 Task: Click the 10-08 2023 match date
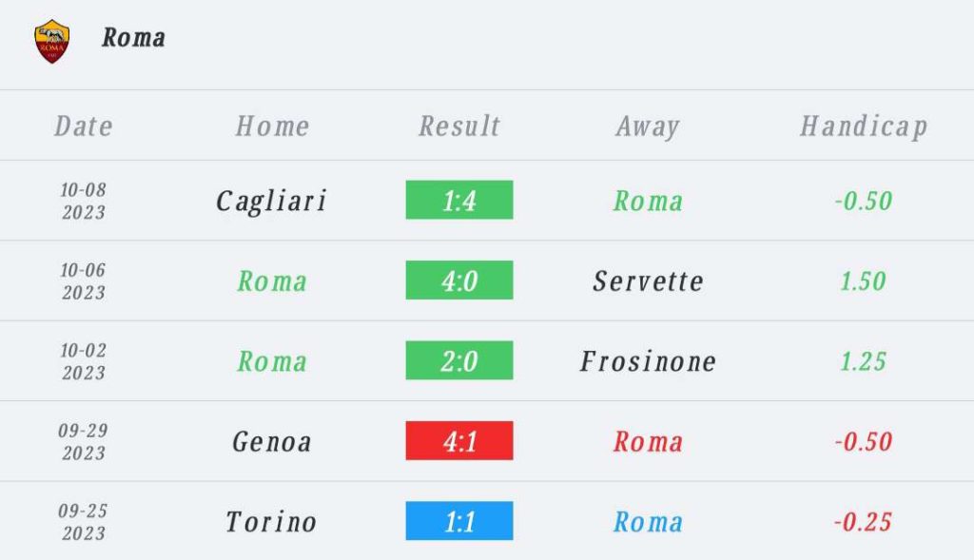coord(84,201)
